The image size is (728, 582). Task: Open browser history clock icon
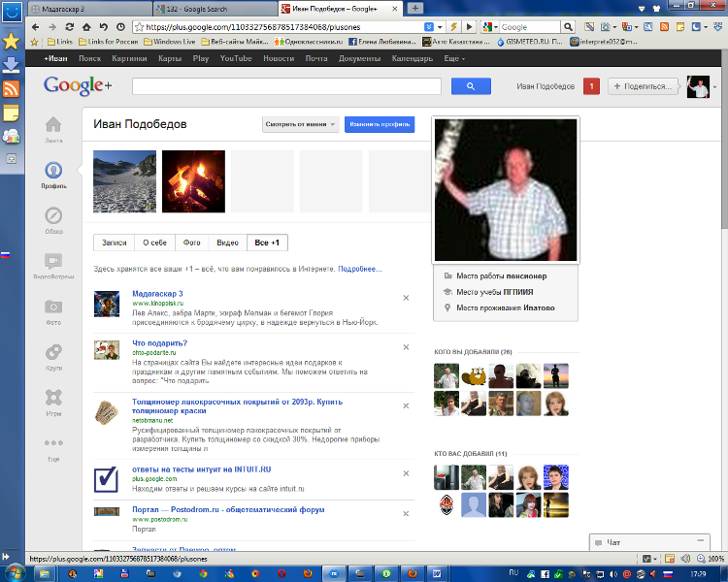click(120, 27)
